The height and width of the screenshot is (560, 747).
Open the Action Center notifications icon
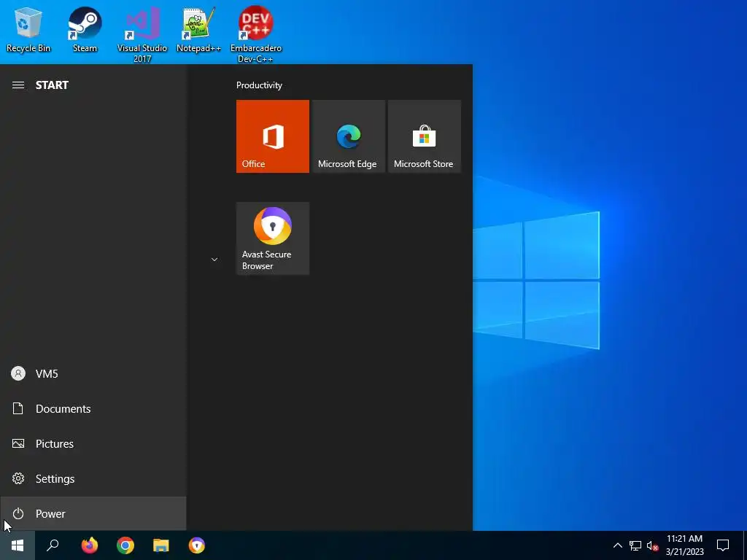pyautogui.click(x=723, y=545)
